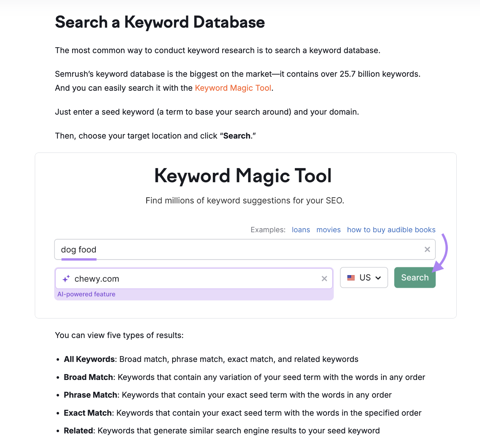Click the AI sparkle icon beside chewy.com
The width and height of the screenshot is (480, 448).
click(x=66, y=279)
